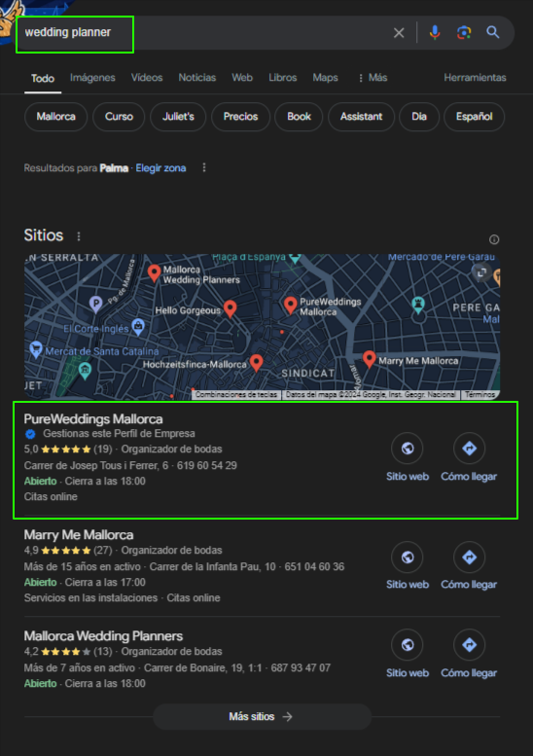Click the El Corte Inglés shopping marker
Viewport: 533px width, 756px height.
coord(138,327)
